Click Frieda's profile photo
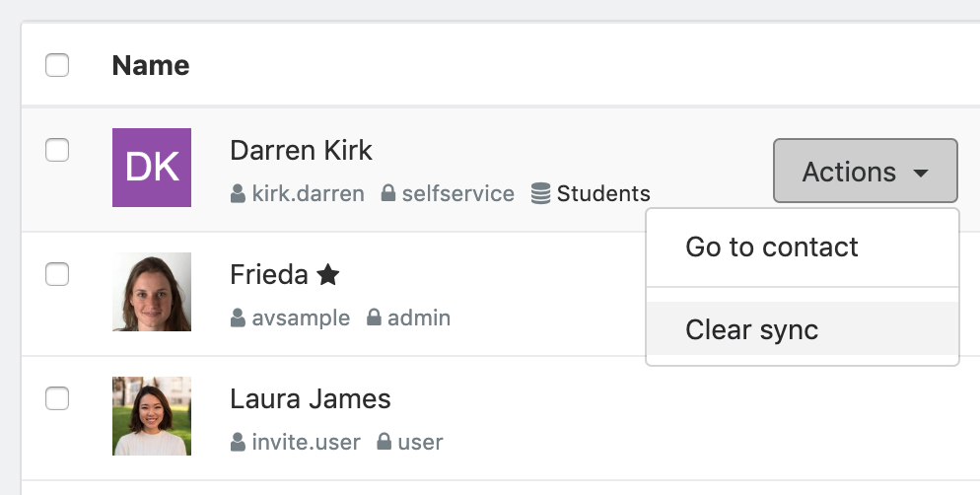The image size is (980, 495). 152,292
